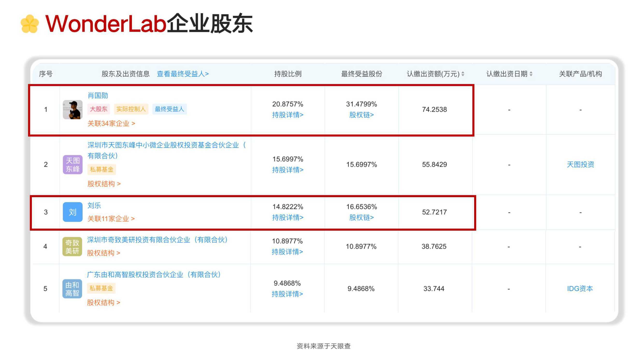
Task: Click the 实际控制人 tag
Action: click(x=131, y=109)
